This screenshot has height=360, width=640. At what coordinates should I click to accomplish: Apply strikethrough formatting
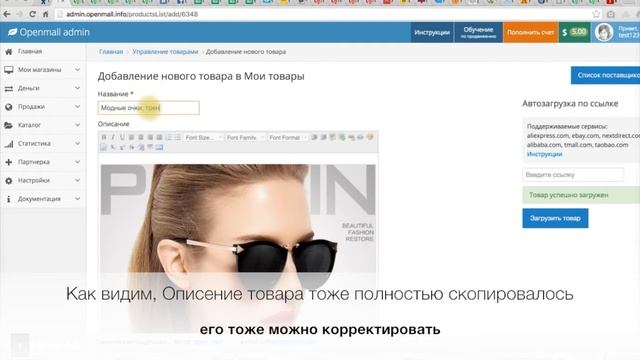click(131, 147)
